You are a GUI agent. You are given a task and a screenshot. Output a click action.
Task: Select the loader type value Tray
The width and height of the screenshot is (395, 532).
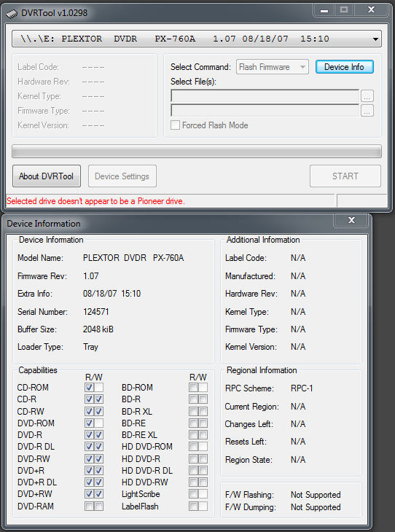pos(90,347)
